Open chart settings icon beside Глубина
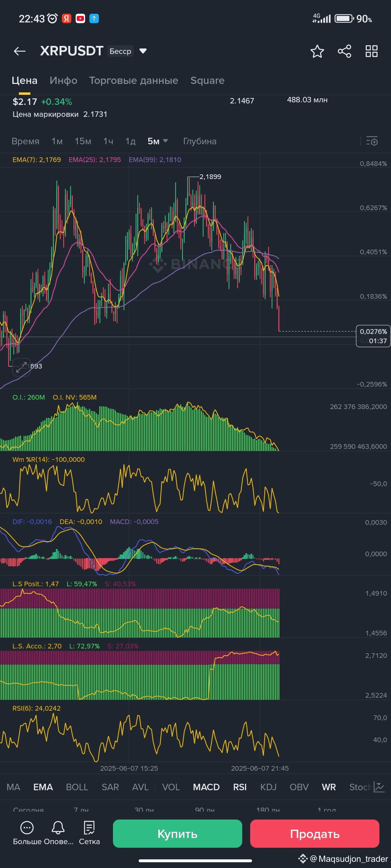This screenshot has width=391, height=868. 372,141
